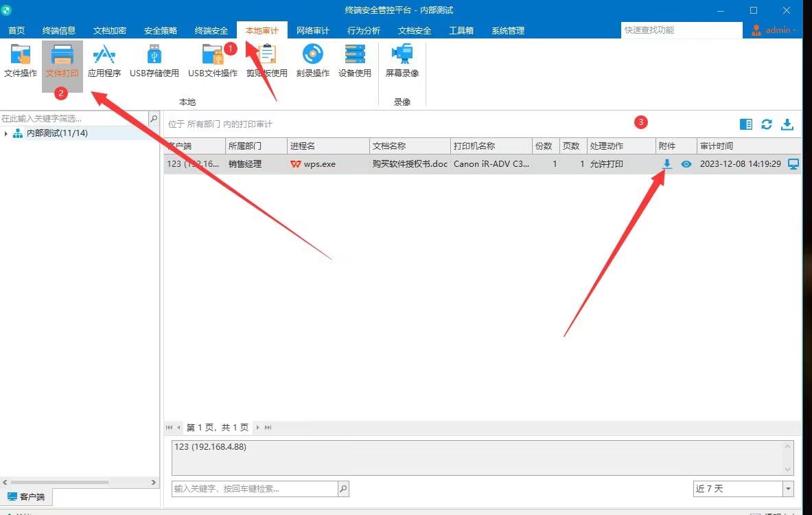Open the 文档安全 tab
This screenshot has height=515, width=812.
tap(415, 31)
